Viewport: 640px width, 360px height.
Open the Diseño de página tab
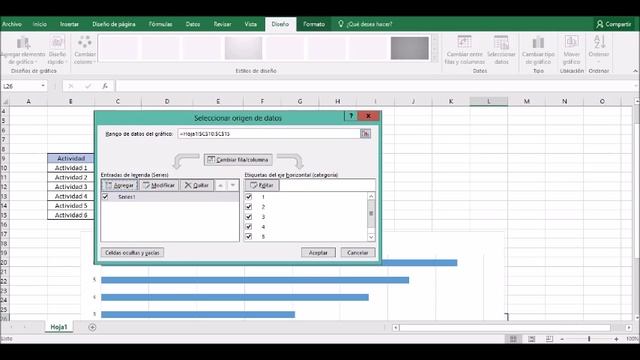point(114,24)
